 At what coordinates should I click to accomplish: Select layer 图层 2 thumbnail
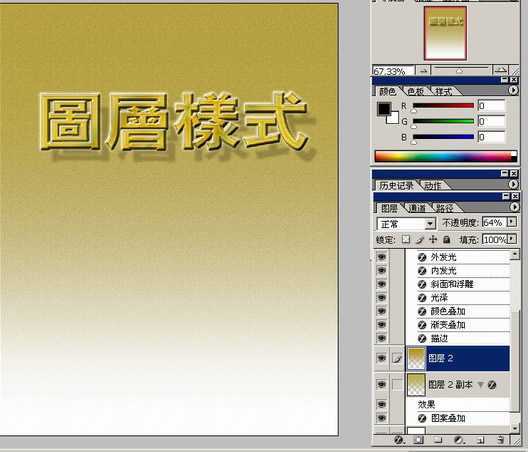click(x=416, y=359)
